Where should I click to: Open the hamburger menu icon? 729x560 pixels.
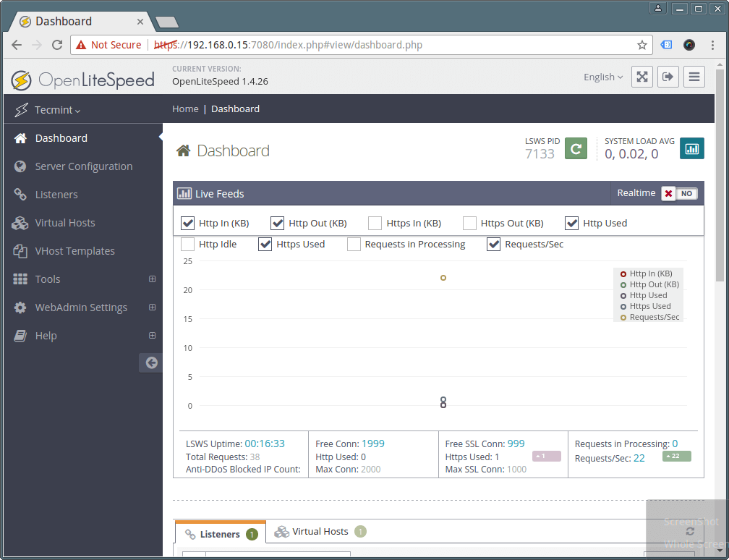694,77
